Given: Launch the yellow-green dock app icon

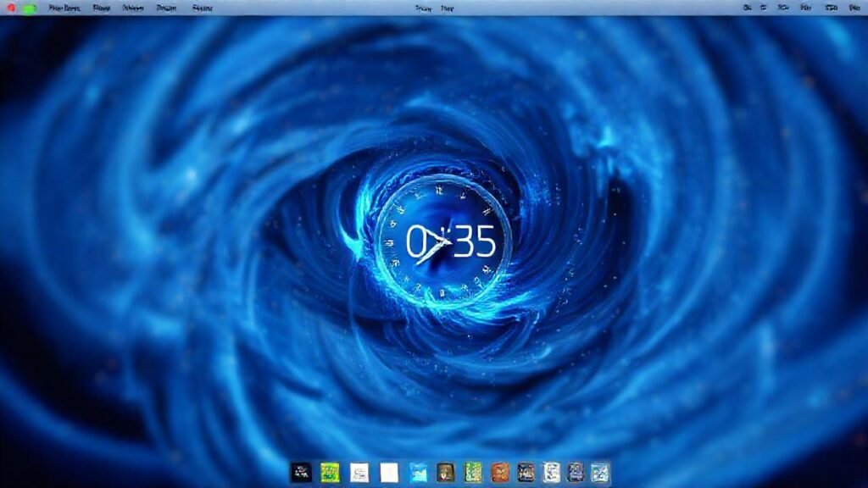Looking at the screenshot, I should click(331, 472).
